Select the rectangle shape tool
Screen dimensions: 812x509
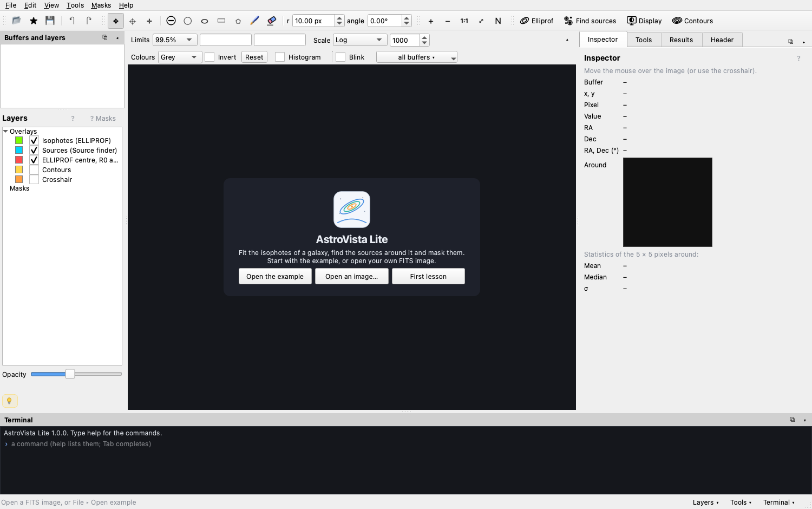(x=221, y=21)
